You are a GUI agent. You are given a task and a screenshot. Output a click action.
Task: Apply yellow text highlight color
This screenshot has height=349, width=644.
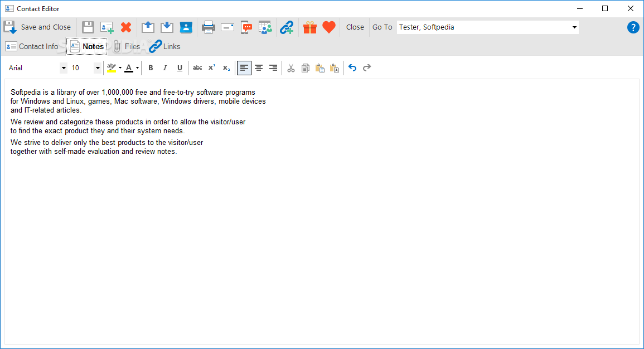[x=112, y=68]
